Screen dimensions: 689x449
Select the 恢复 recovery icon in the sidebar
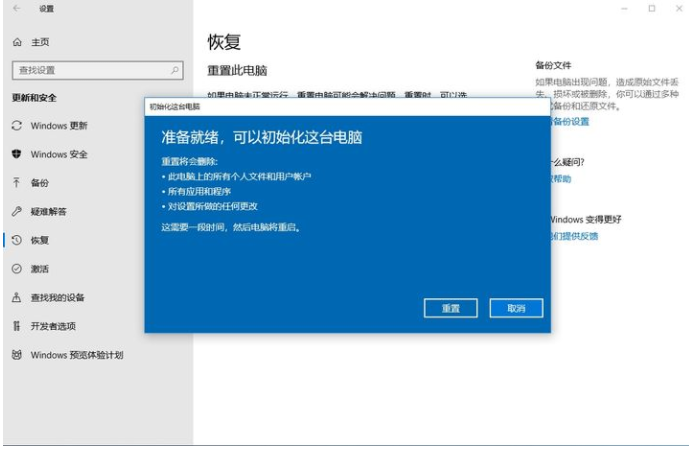point(17,240)
